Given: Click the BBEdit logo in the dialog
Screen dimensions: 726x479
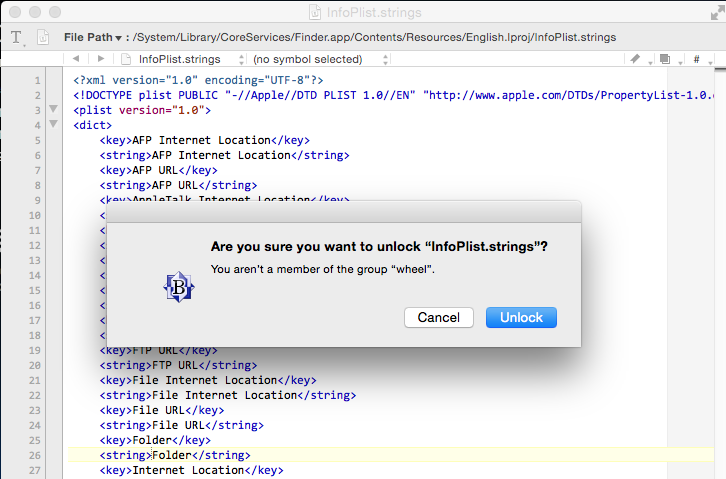Looking at the screenshot, I should point(179,287).
